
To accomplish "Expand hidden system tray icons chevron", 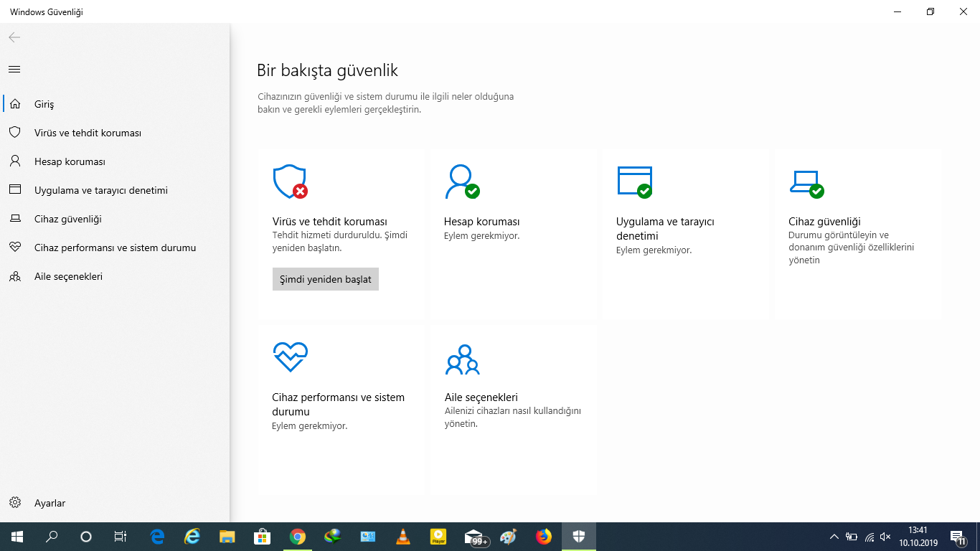I will (x=834, y=537).
